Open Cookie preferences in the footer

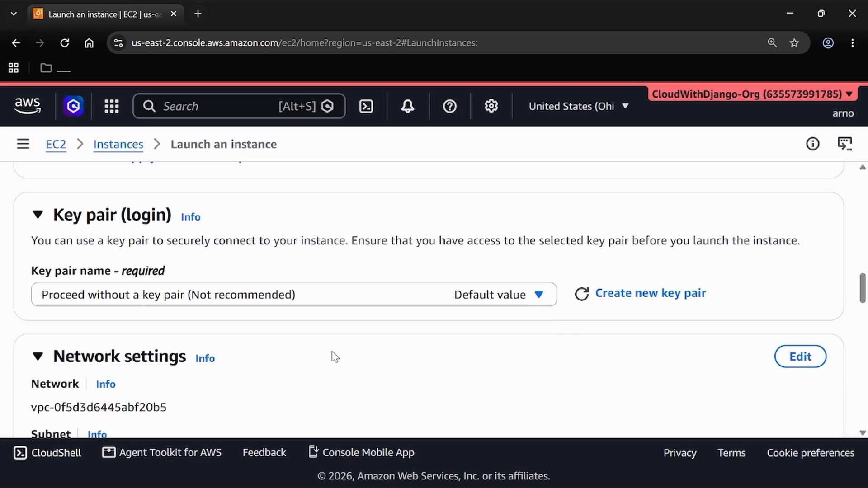point(811,453)
